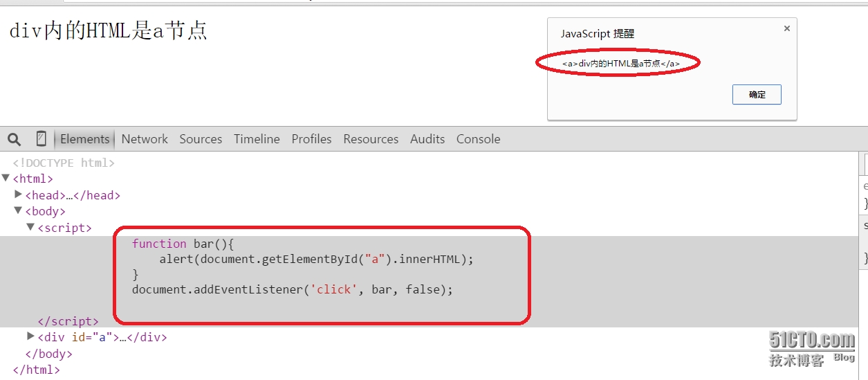Expand the div id="a" node triangle
Viewport: 868px width, 380px height.
point(31,336)
